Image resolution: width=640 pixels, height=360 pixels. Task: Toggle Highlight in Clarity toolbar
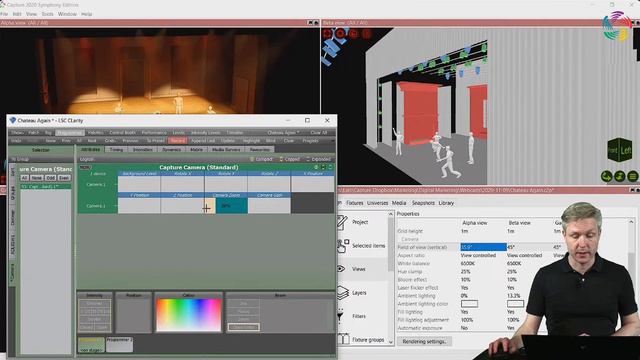point(251,141)
